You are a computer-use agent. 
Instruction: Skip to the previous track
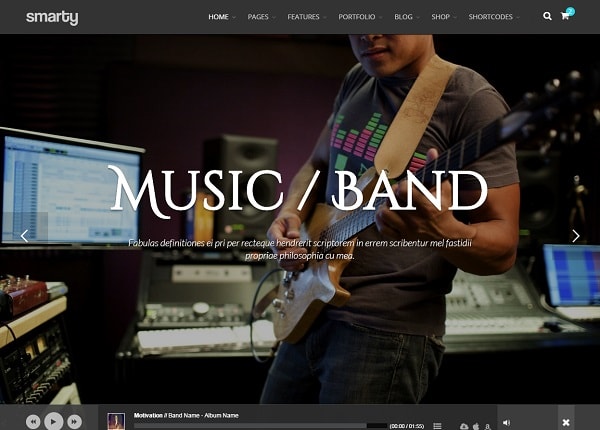tap(33, 423)
